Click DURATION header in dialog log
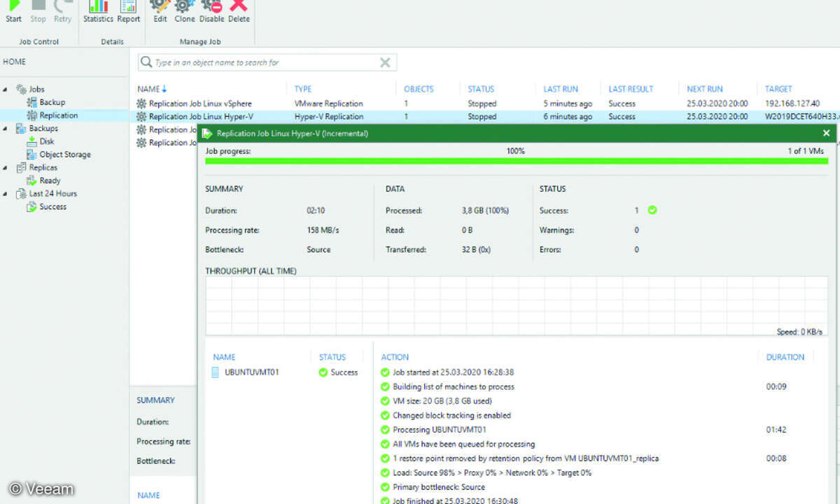 click(785, 357)
